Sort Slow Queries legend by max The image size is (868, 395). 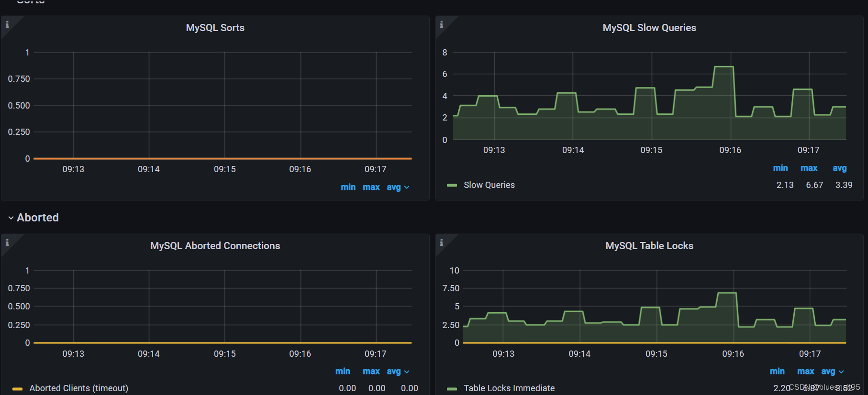click(x=809, y=168)
